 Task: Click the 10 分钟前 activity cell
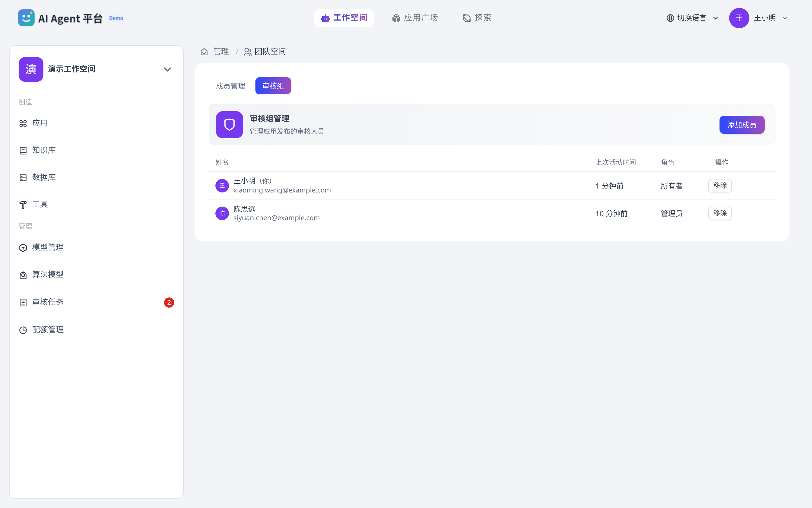612,214
